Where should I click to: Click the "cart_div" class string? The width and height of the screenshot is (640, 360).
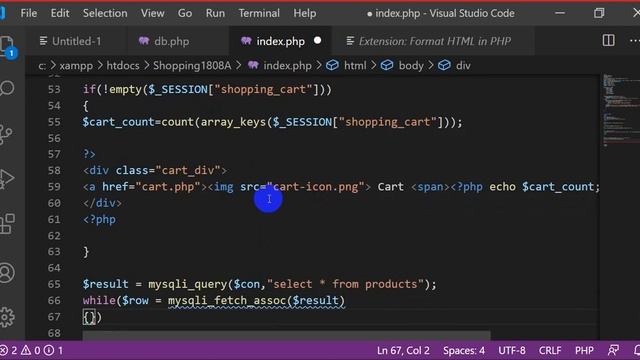(x=188, y=171)
